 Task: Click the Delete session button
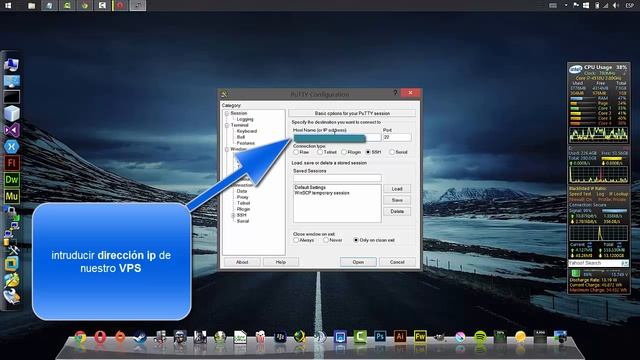tap(397, 211)
